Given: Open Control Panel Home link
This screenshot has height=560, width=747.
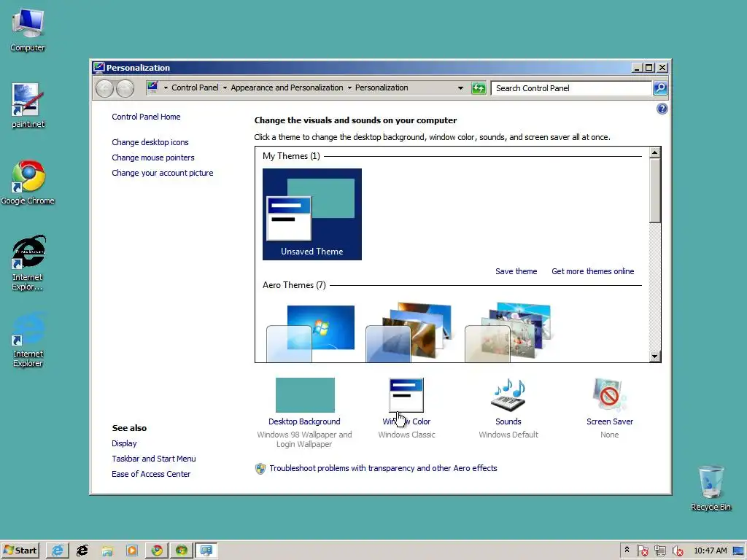Looking at the screenshot, I should pos(146,117).
